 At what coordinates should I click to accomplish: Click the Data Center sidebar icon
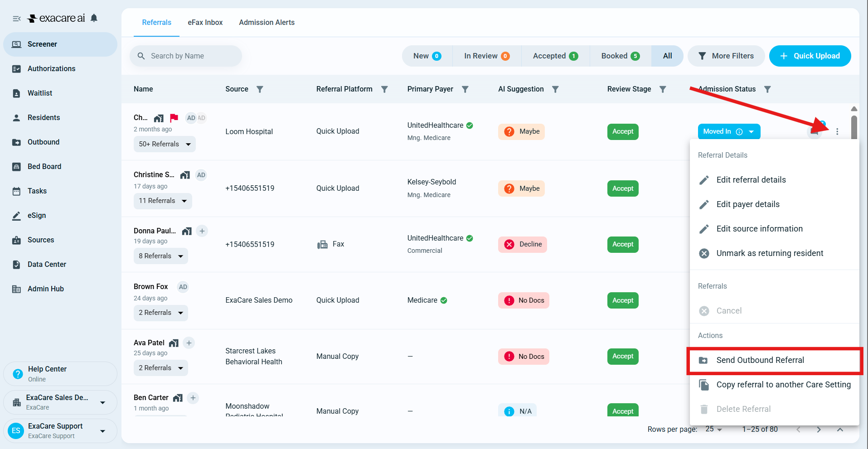coord(16,265)
